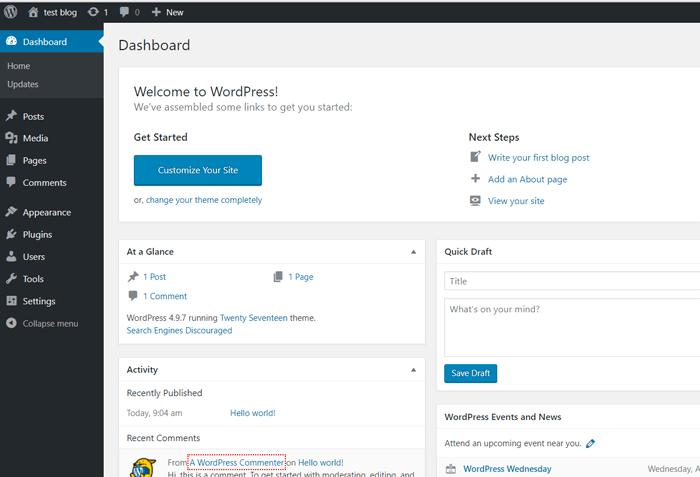This screenshot has height=477, width=700.
Task: Click the Collapse menu arrow icon
Action: pos(11,323)
